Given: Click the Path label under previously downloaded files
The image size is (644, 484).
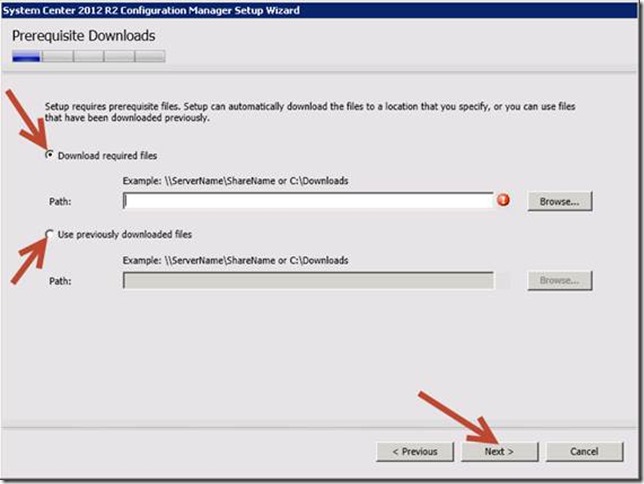Looking at the screenshot, I should [59, 281].
